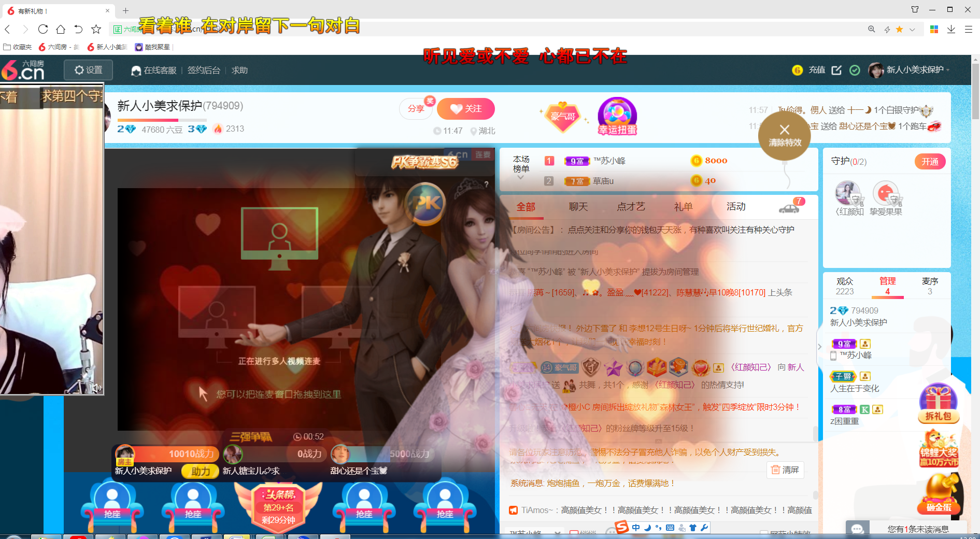Screen dimensions: 980x539
Task: Click the 助力 boost button
Action: click(201, 472)
